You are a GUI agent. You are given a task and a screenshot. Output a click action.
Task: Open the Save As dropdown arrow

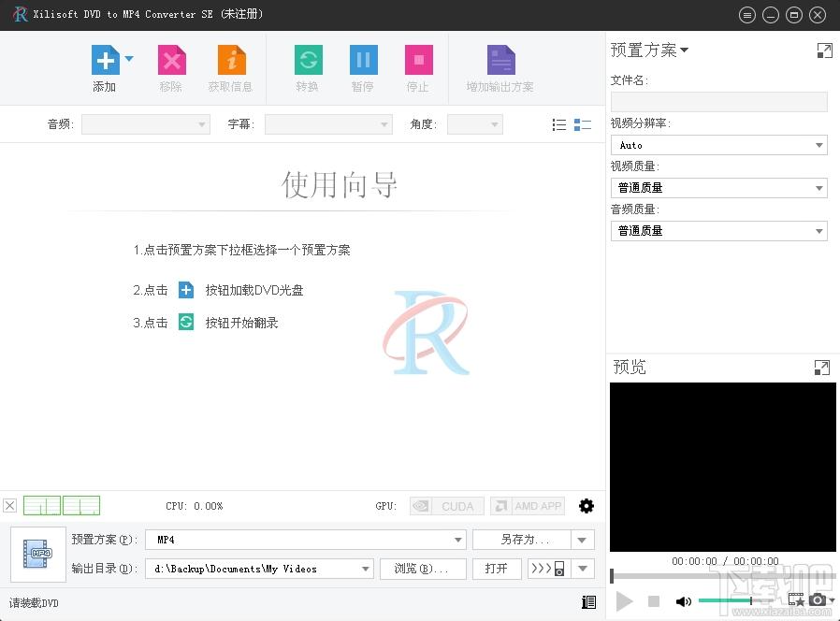(x=583, y=540)
